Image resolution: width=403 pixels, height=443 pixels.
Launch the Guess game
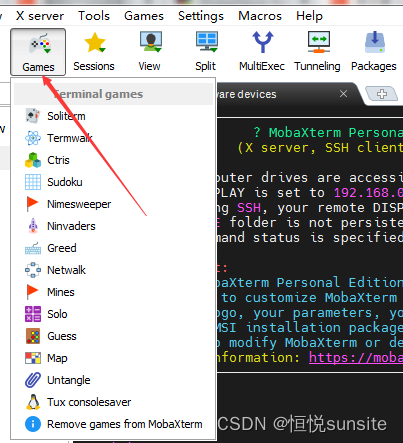coord(113,336)
